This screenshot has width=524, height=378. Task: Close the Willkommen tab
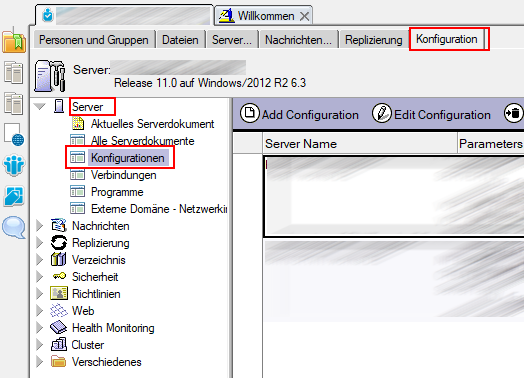(x=304, y=16)
